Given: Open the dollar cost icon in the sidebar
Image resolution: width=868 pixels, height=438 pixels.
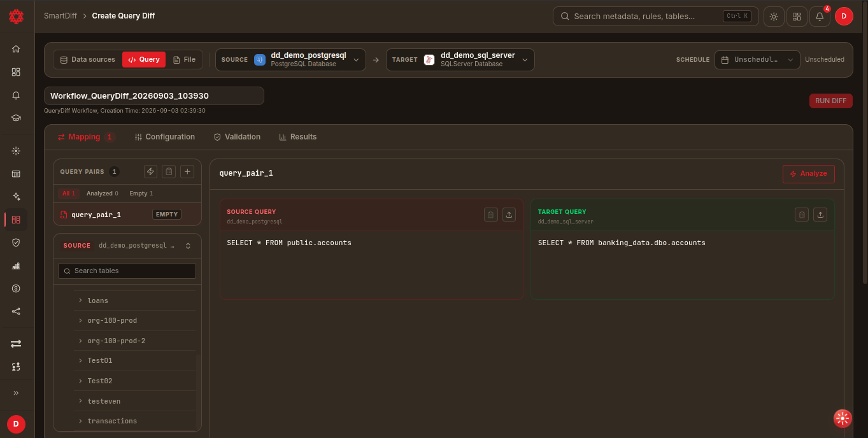Looking at the screenshot, I should click(16, 288).
